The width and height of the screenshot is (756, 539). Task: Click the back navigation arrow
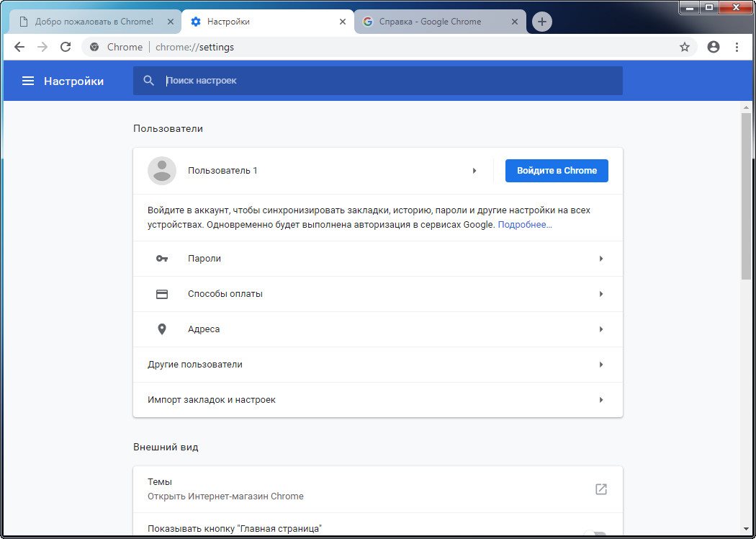point(19,47)
